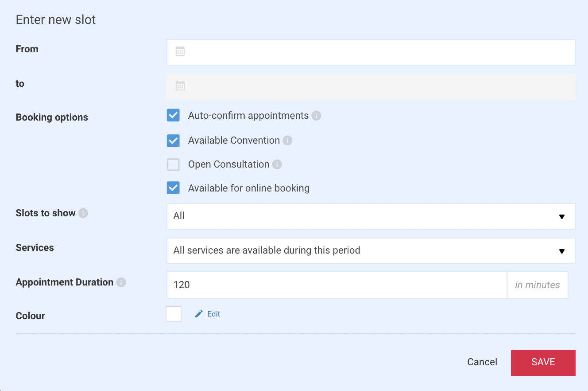Screen dimensions: 588x391
Task: Click the pencil icon beside Colour
Action: click(x=199, y=314)
